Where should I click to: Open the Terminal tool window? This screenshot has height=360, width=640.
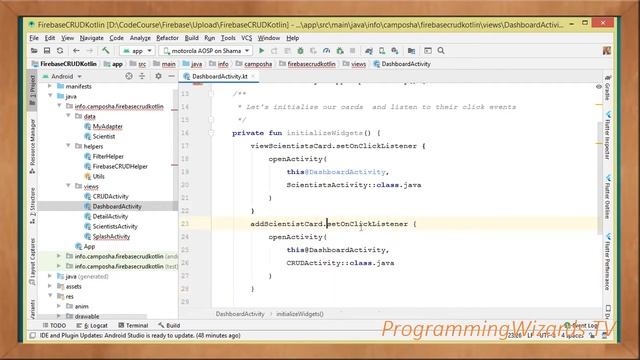[x=133, y=325]
